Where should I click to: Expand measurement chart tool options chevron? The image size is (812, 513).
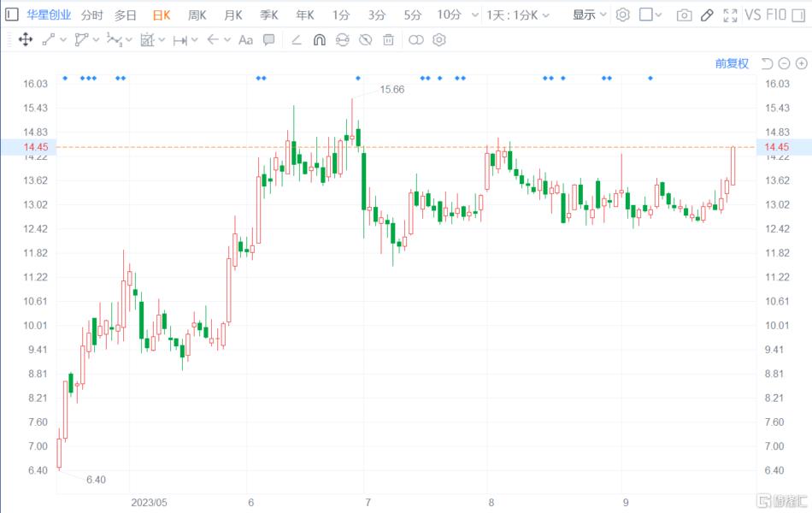coord(162,40)
